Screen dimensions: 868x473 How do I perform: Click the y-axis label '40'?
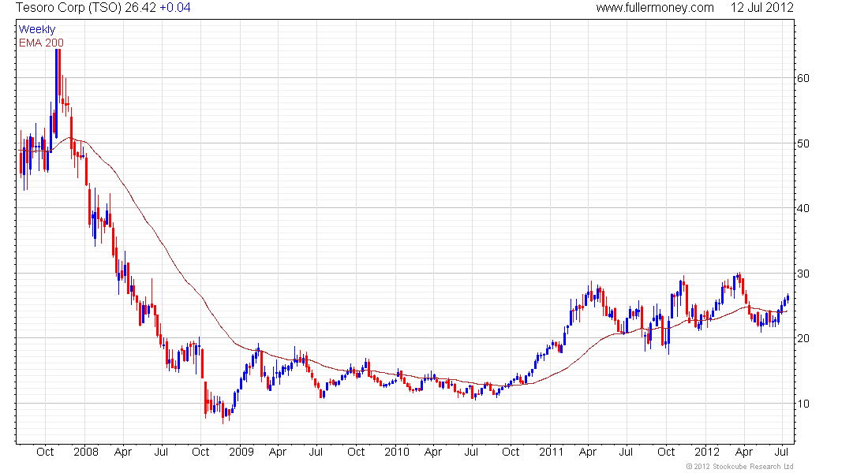[803, 208]
